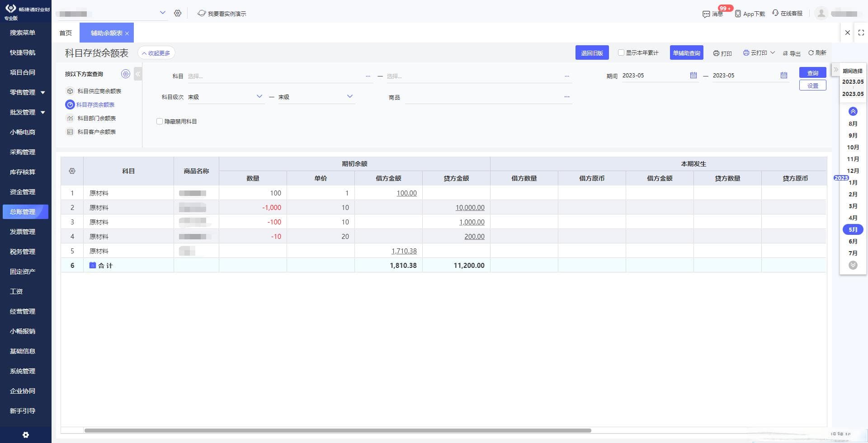Open 库存核算 in sidebar

point(23,172)
